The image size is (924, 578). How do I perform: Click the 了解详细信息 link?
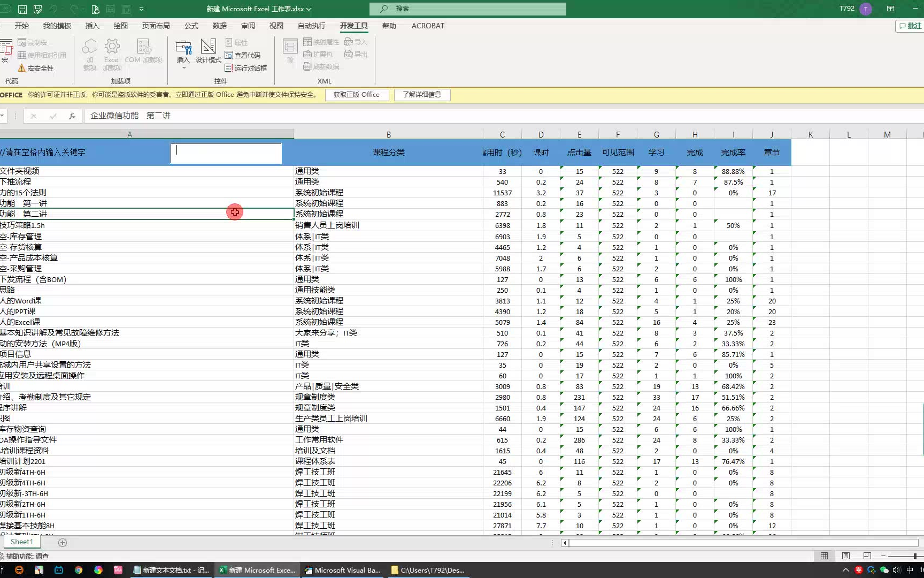click(422, 95)
